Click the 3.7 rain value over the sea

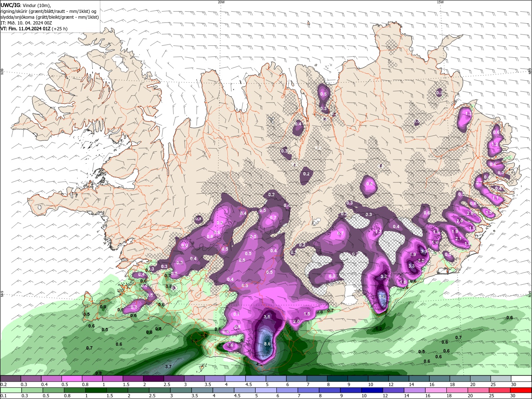[x=168, y=367]
